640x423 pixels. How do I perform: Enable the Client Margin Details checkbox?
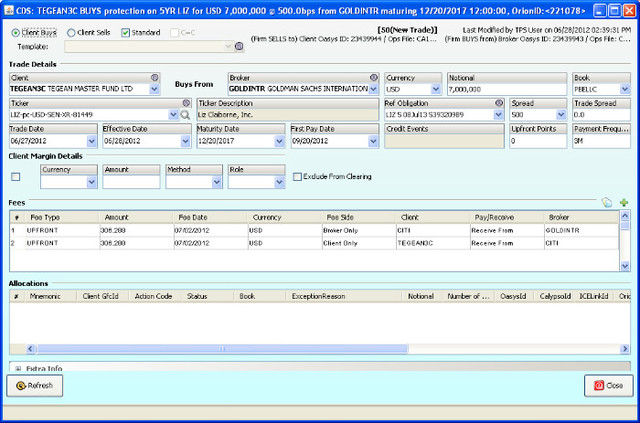(16, 177)
